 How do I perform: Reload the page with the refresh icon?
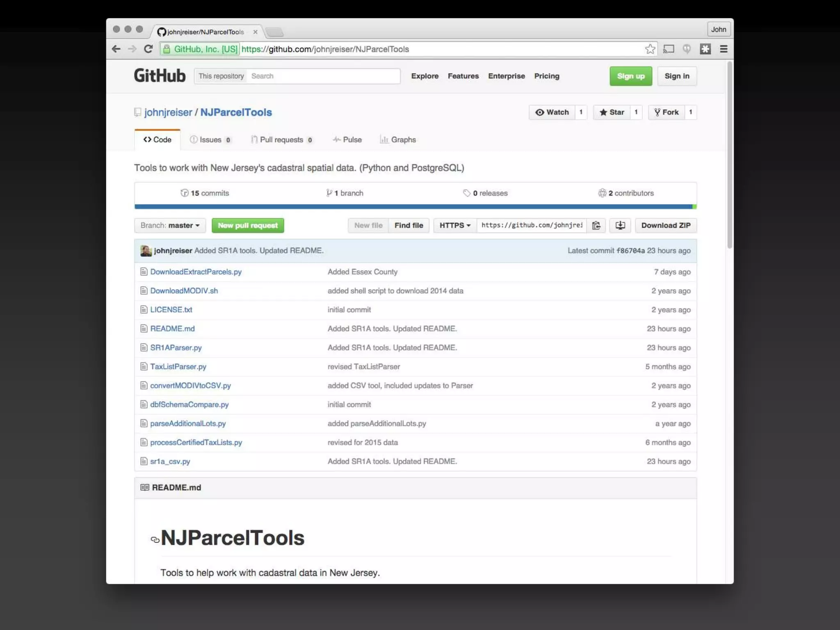coord(148,49)
